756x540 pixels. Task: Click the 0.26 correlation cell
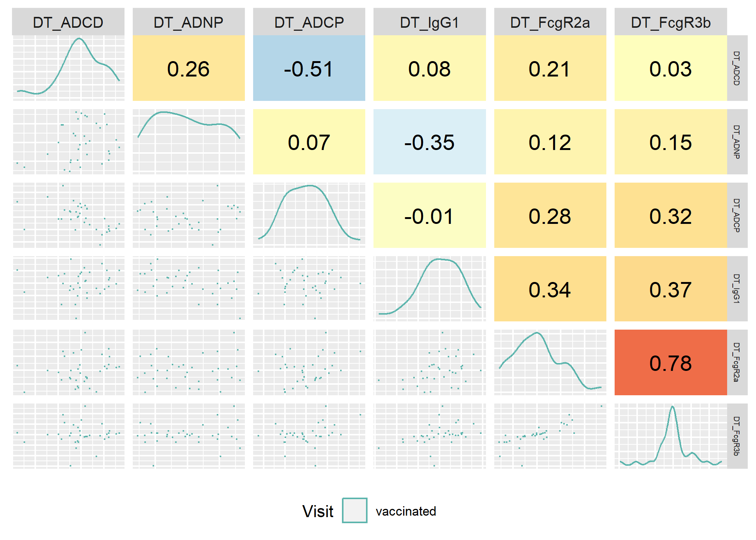[189, 68]
